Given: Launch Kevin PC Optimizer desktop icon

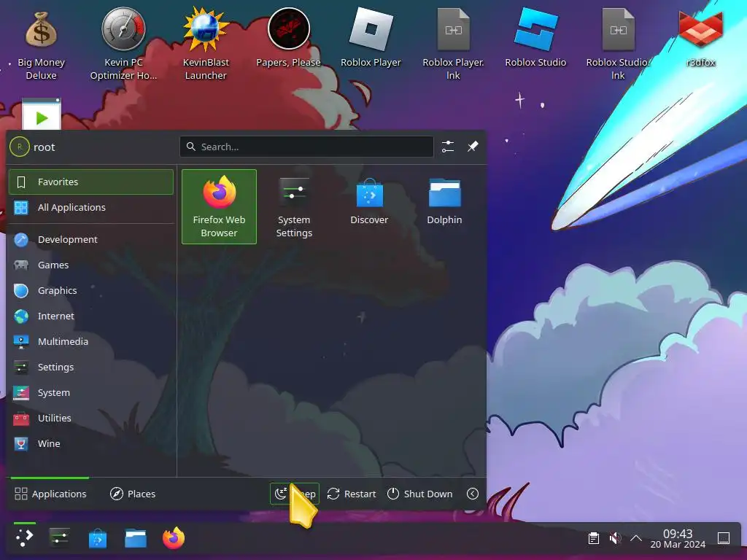Looking at the screenshot, I should [x=123, y=44].
